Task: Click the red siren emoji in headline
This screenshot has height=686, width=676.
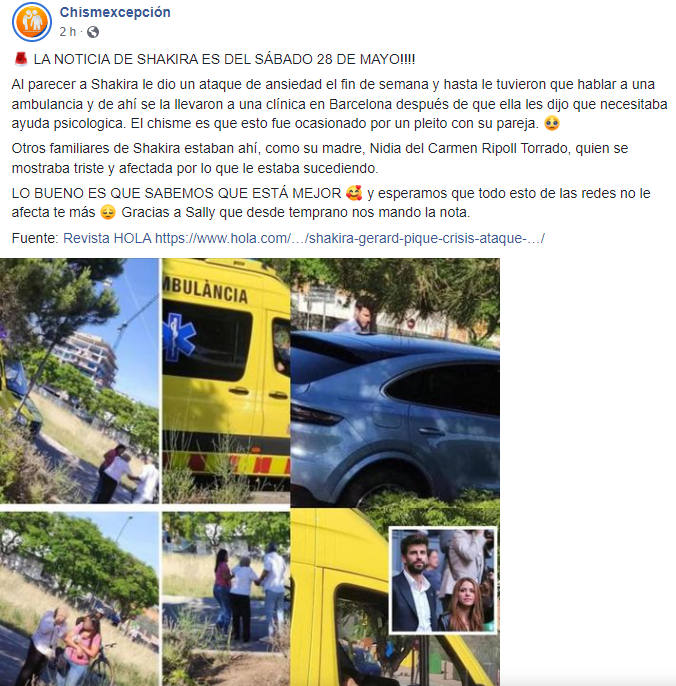Action: tap(21, 59)
